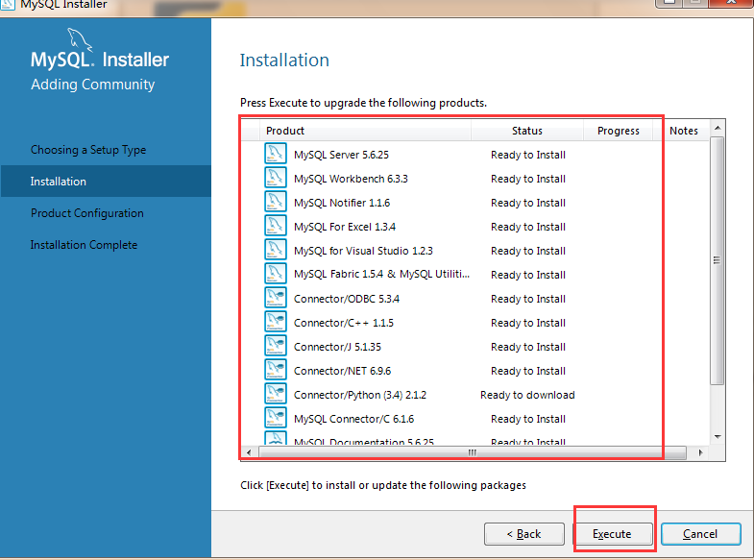
Task: Click the Connector/Python (3.4) 2.1.2 icon
Action: (276, 394)
